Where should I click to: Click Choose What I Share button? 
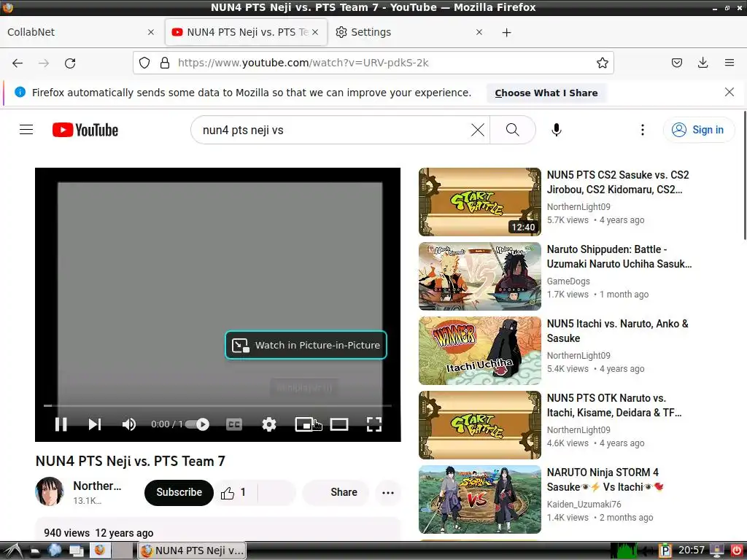pyautogui.click(x=546, y=93)
